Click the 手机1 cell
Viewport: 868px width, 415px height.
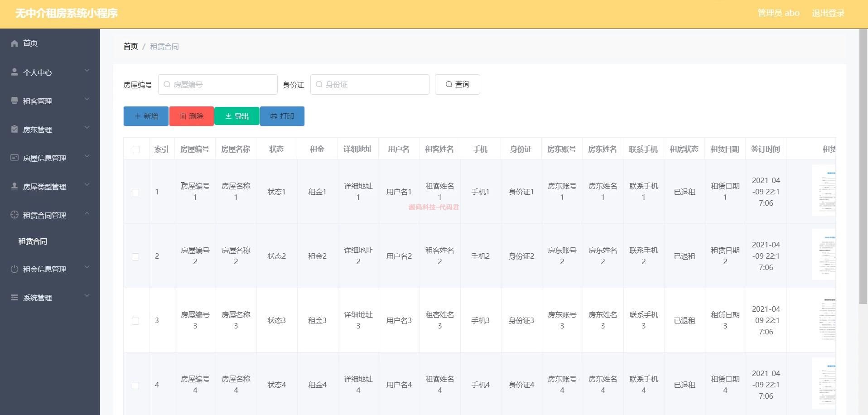pos(480,192)
